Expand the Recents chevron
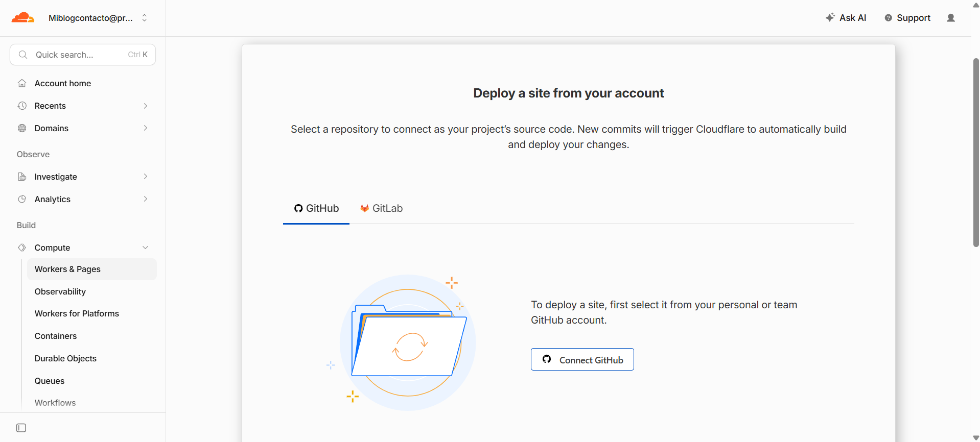This screenshot has width=980, height=442. point(146,106)
